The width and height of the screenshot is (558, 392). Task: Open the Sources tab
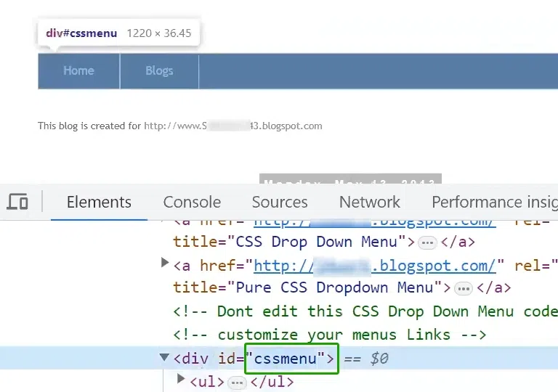[x=280, y=202]
